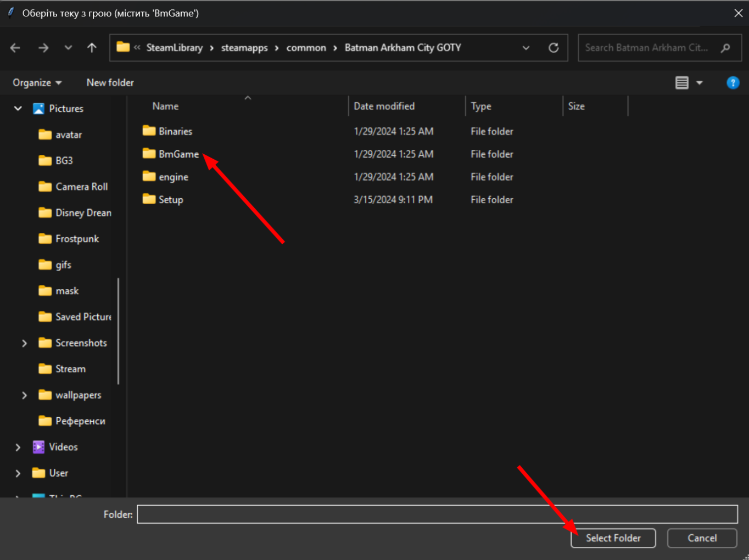Image resolution: width=749 pixels, height=560 pixels.
Task: Select the BmGame folder
Action: click(x=179, y=154)
